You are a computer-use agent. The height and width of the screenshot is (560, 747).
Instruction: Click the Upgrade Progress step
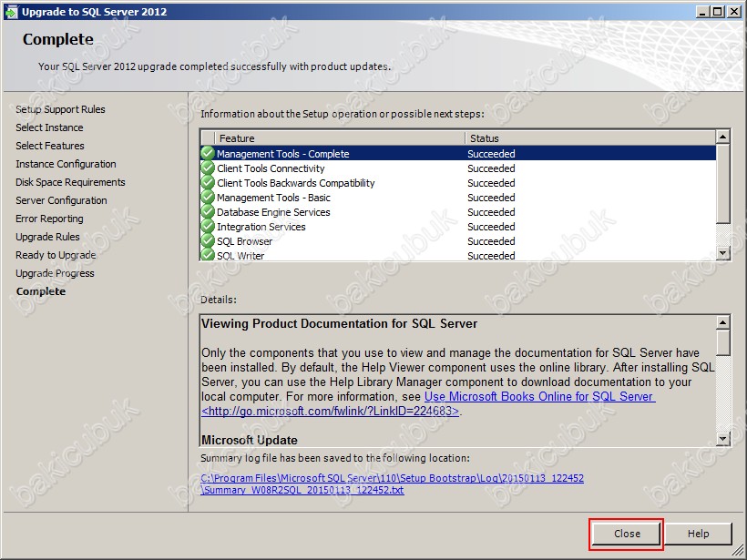click(55, 273)
